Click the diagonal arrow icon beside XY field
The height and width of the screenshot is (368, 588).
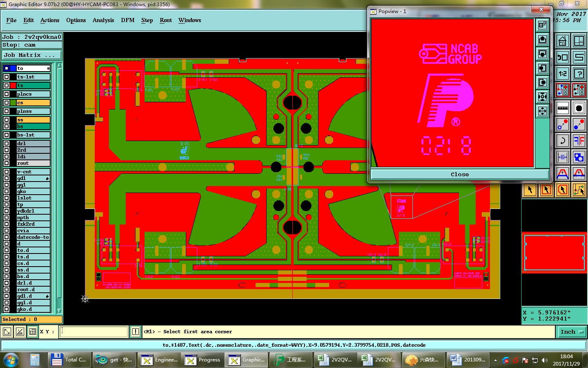point(7,332)
